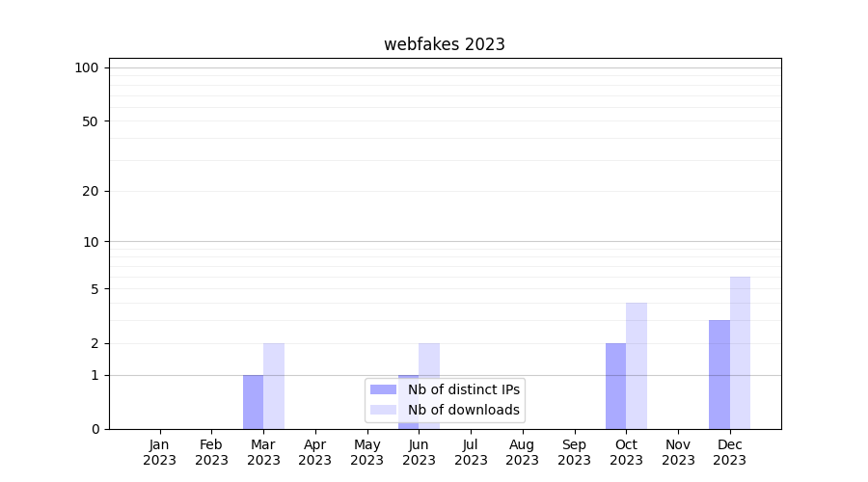Viewport: 868px width, 482px height.
Task: Click the 'Apr 2023' x-axis label
Action: click(315, 452)
